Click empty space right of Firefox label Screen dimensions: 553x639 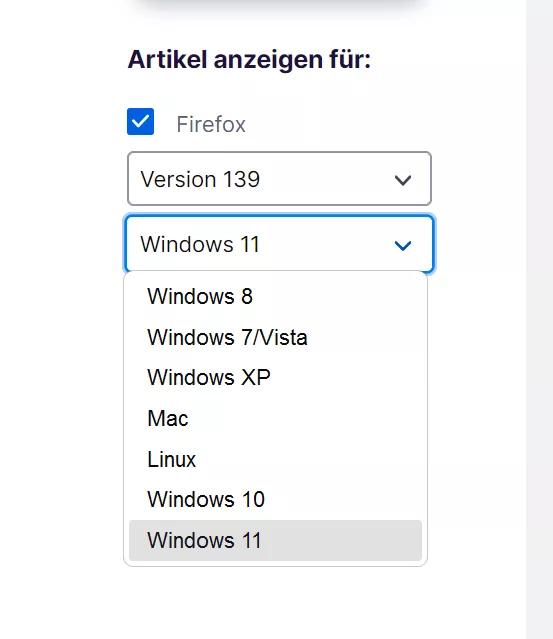tap(338, 124)
